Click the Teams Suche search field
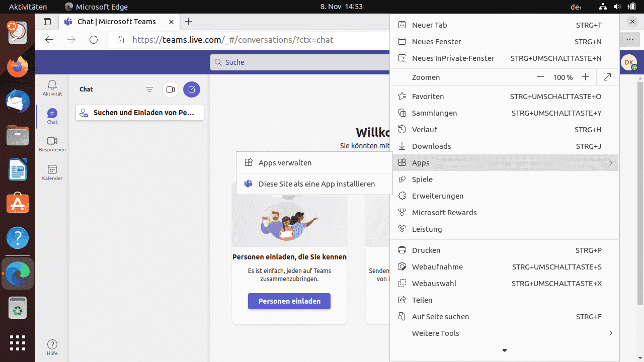The width and height of the screenshot is (644, 362). tap(300, 62)
